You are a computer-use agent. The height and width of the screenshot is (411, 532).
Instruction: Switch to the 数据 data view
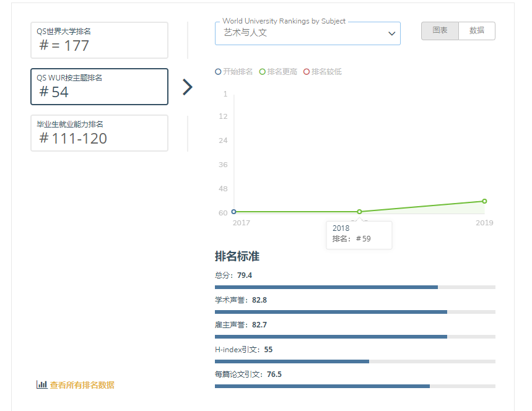point(476,30)
